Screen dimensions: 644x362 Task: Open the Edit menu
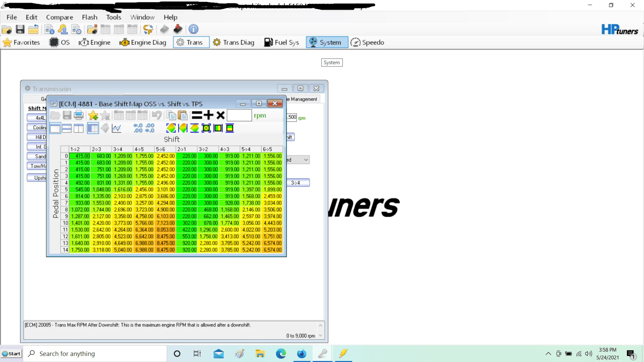32,17
